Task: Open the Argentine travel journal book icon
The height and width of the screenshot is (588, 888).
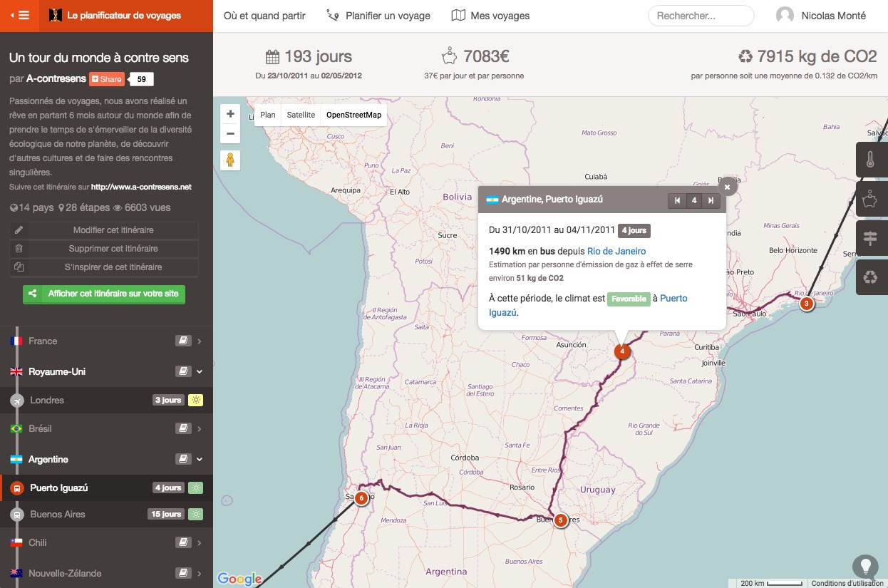Action: (183, 459)
